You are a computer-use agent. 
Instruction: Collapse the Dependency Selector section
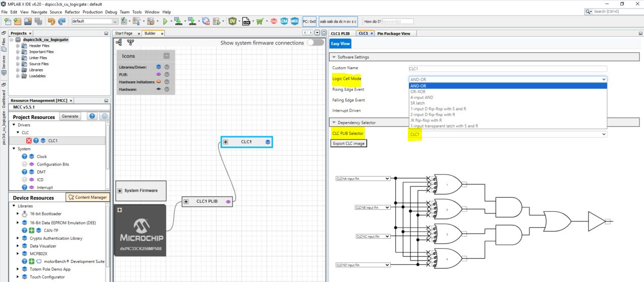click(x=334, y=122)
